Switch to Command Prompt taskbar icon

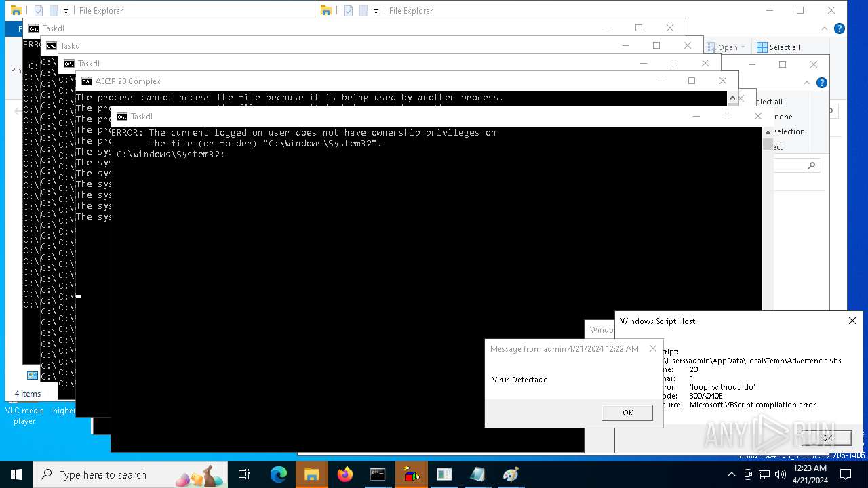(378, 474)
